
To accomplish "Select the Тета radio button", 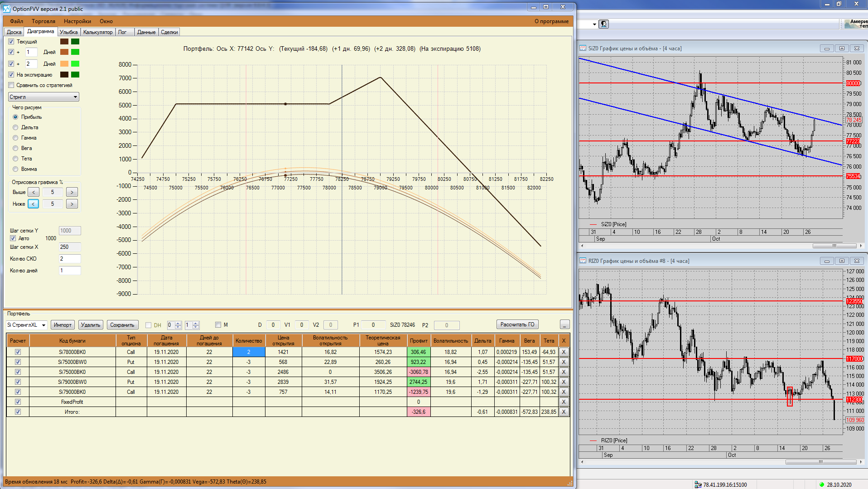I will tap(15, 159).
